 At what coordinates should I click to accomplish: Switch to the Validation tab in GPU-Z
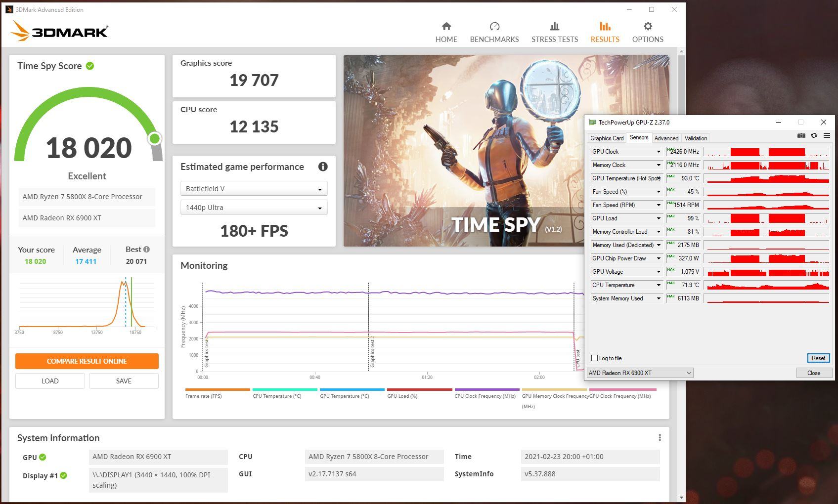pos(696,138)
